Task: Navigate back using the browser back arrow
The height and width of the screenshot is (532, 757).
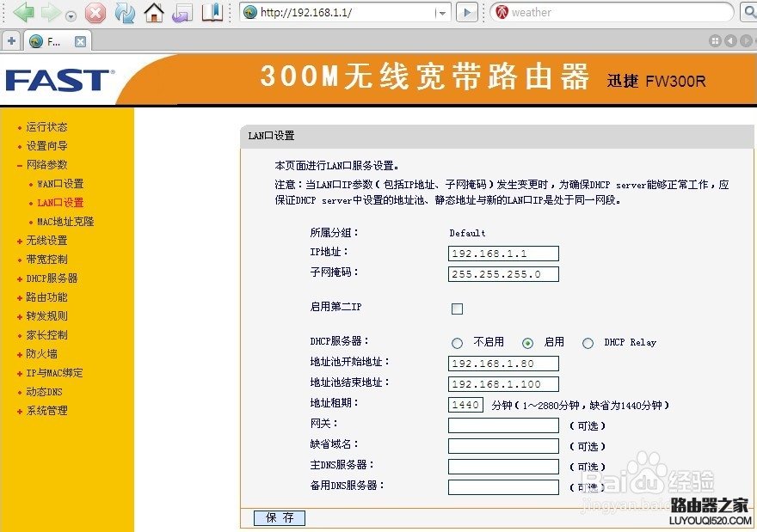Action: (x=22, y=12)
